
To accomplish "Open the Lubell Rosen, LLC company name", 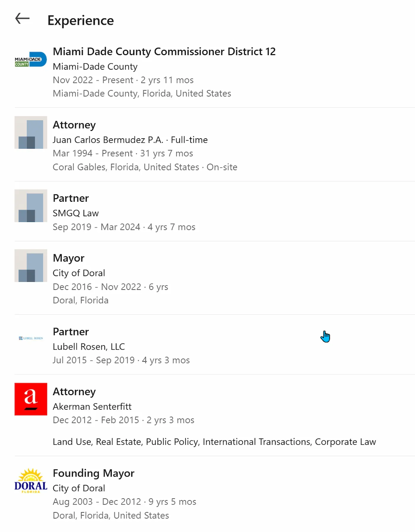I will pos(89,347).
